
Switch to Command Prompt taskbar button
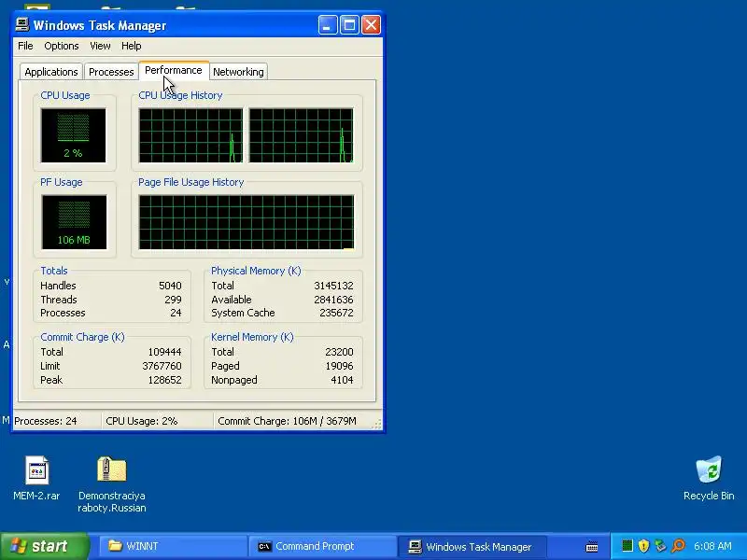point(322,546)
